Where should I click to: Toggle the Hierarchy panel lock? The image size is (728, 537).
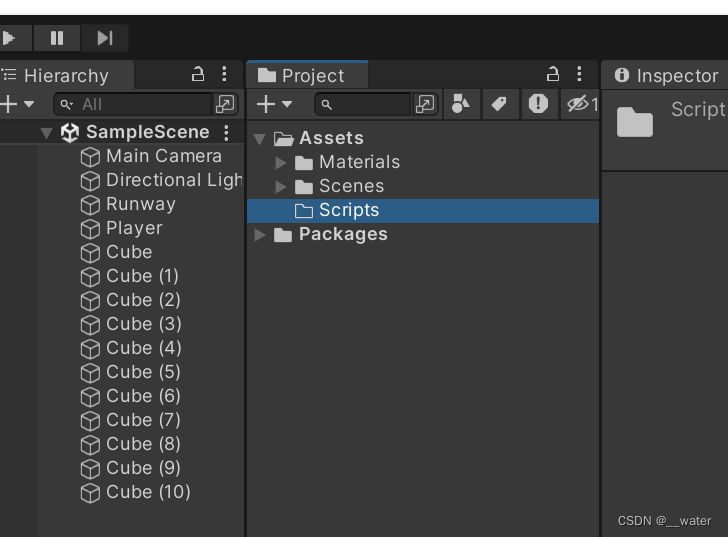tap(199, 75)
